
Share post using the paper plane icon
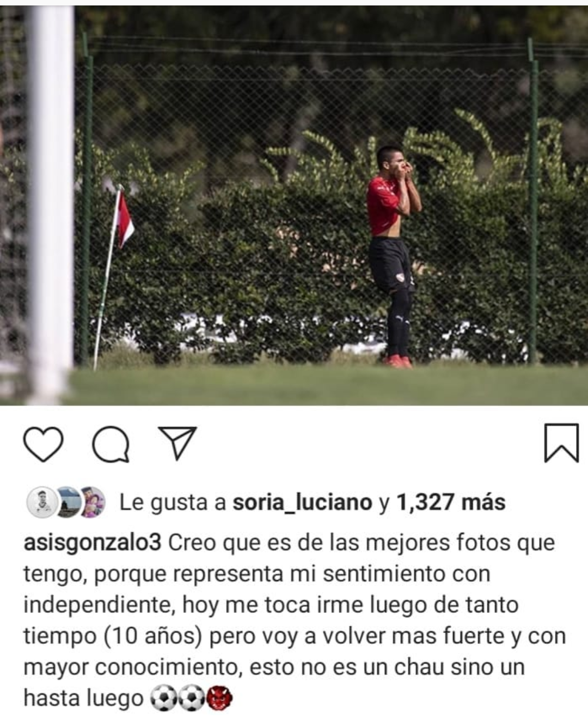click(x=177, y=442)
